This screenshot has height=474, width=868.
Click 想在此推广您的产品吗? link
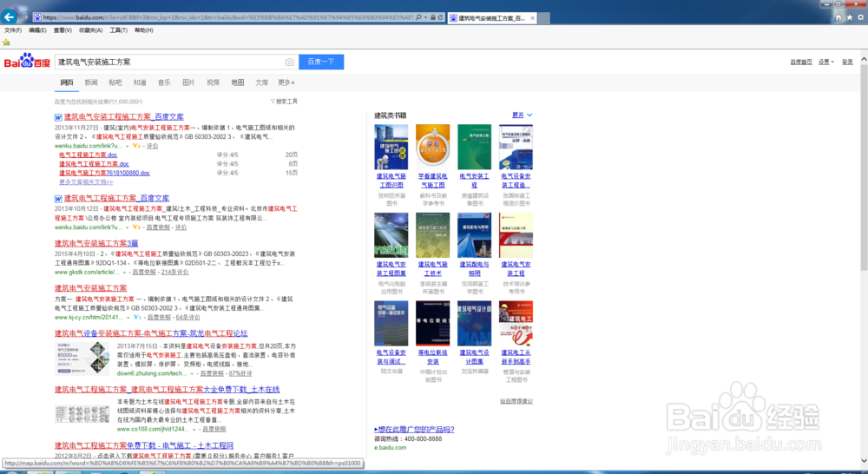coord(414,430)
